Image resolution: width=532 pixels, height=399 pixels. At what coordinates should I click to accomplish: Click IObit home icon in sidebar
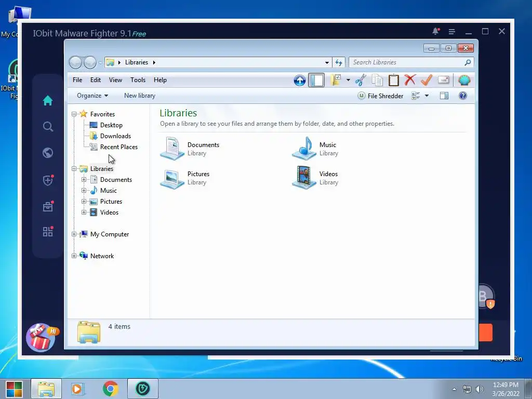pos(48,100)
